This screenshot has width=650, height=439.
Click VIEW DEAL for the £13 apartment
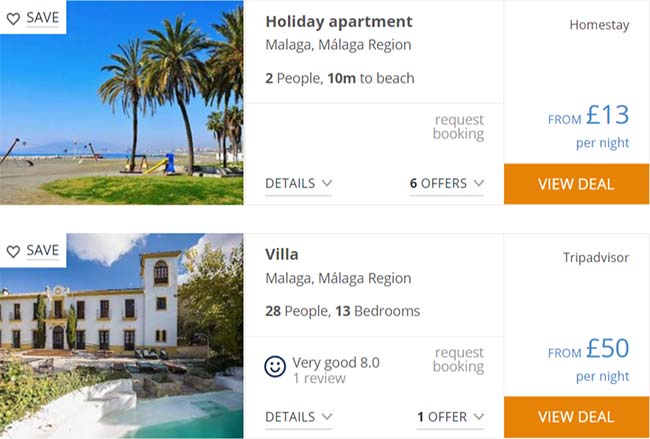coord(576,184)
